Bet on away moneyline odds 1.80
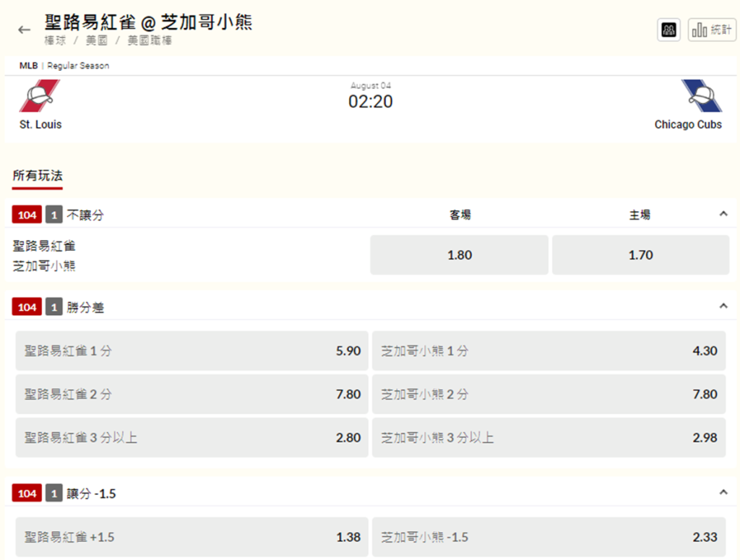Screen dimensions: 740x560 click(459, 255)
